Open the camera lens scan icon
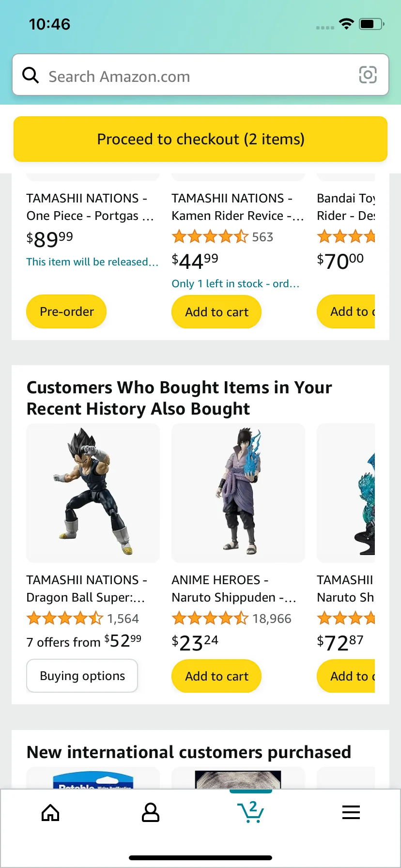The height and width of the screenshot is (868, 401). pos(368,75)
